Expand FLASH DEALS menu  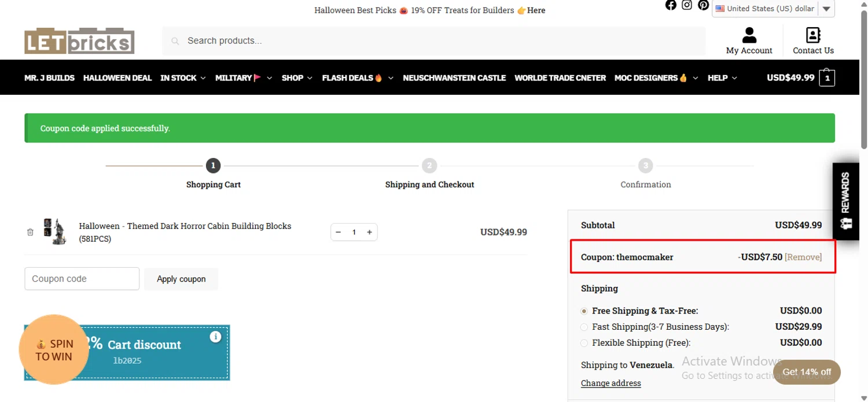358,78
